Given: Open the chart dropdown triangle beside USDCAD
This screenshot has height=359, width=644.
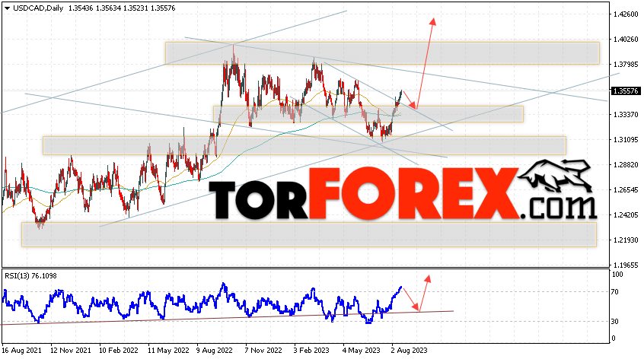Looking at the screenshot, I should coord(7,8).
